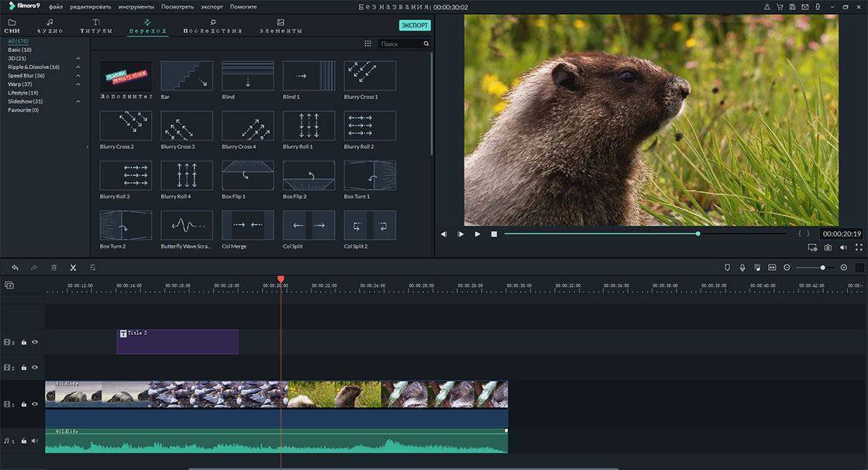Image resolution: width=868 pixels, height=470 pixels.
Task: Click the microphone voiceover record icon
Action: 742,268
